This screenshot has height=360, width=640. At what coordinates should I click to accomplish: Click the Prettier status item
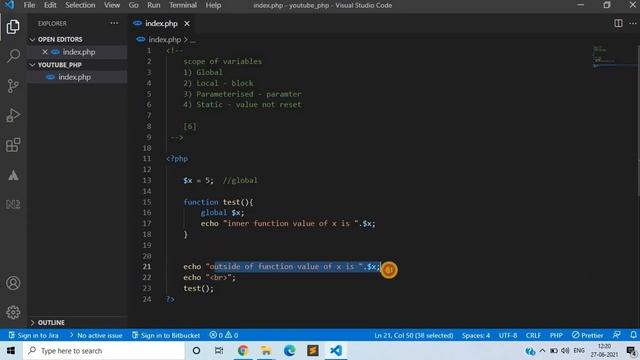(587, 335)
